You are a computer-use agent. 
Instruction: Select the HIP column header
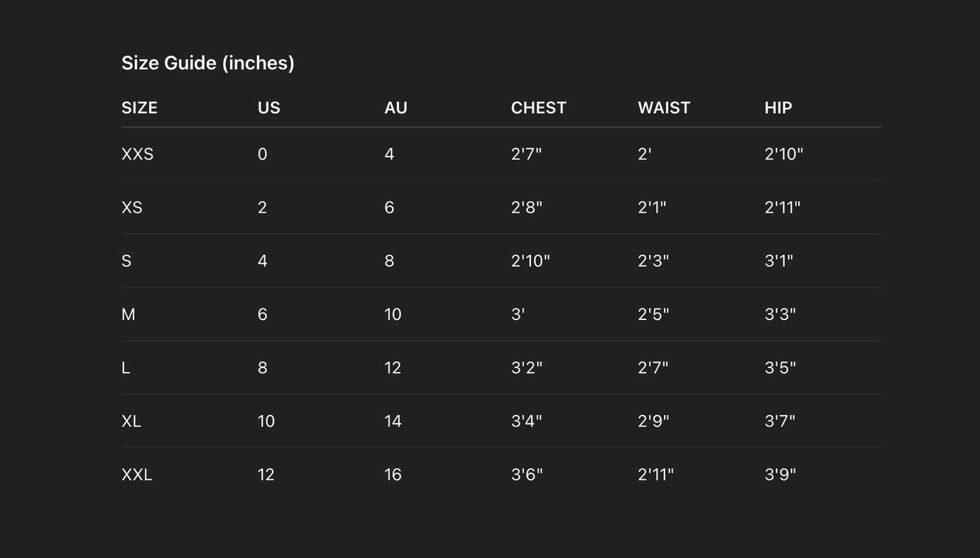(x=778, y=108)
